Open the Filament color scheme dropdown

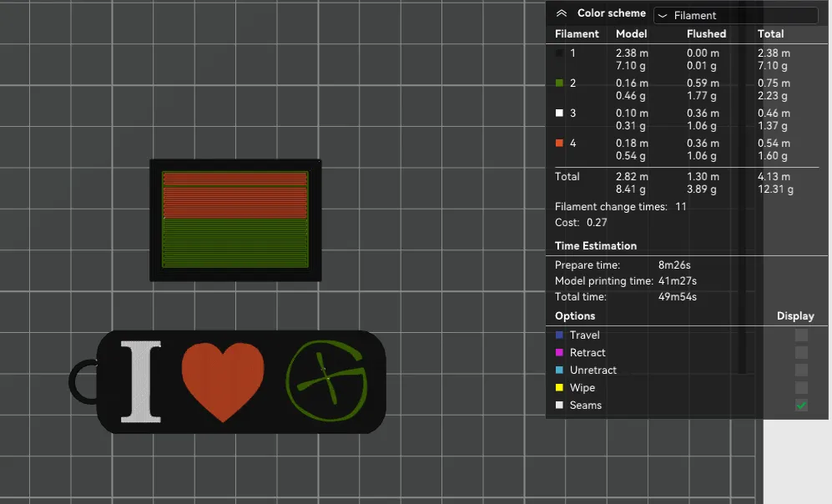736,15
